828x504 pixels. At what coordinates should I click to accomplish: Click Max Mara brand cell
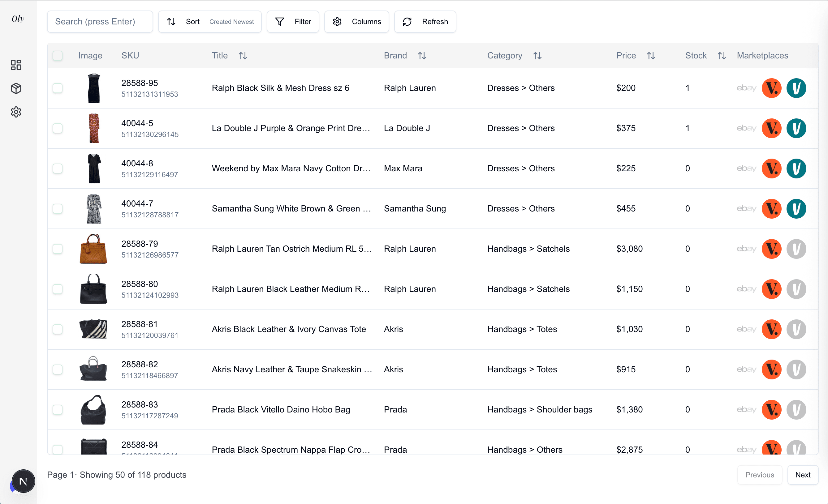pos(403,168)
